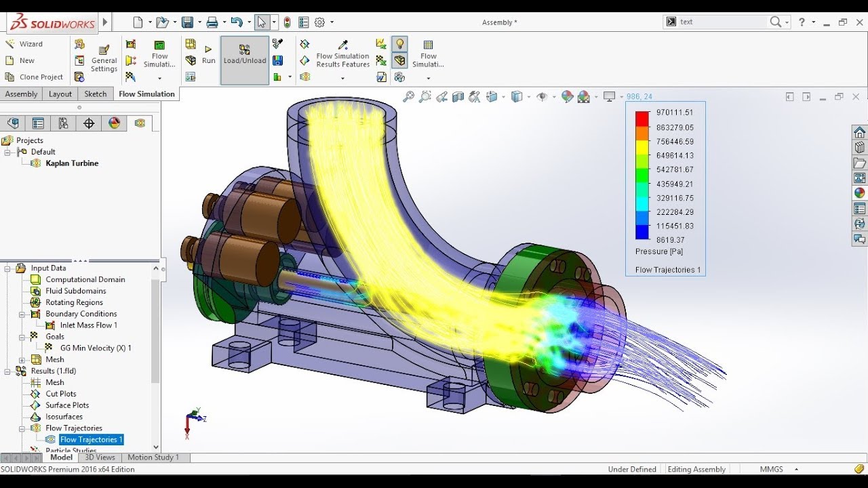Open the Model tab
This screenshot has height=488, width=868.
[62, 457]
